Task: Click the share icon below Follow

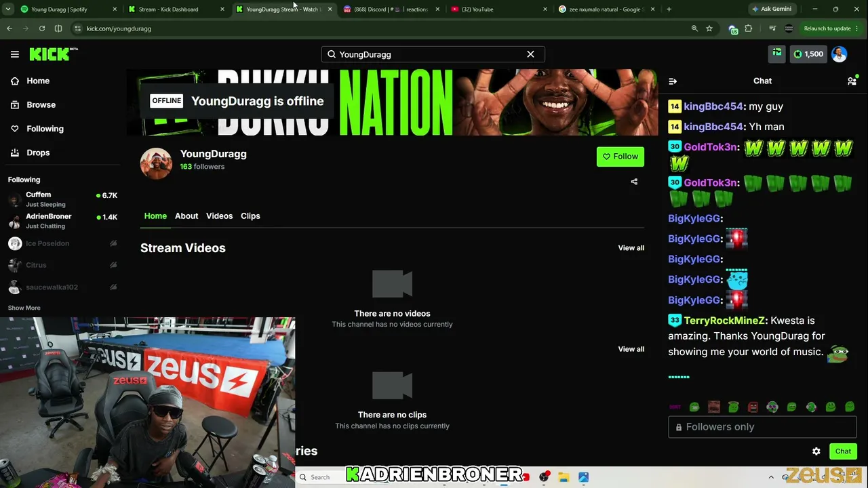Action: click(634, 182)
